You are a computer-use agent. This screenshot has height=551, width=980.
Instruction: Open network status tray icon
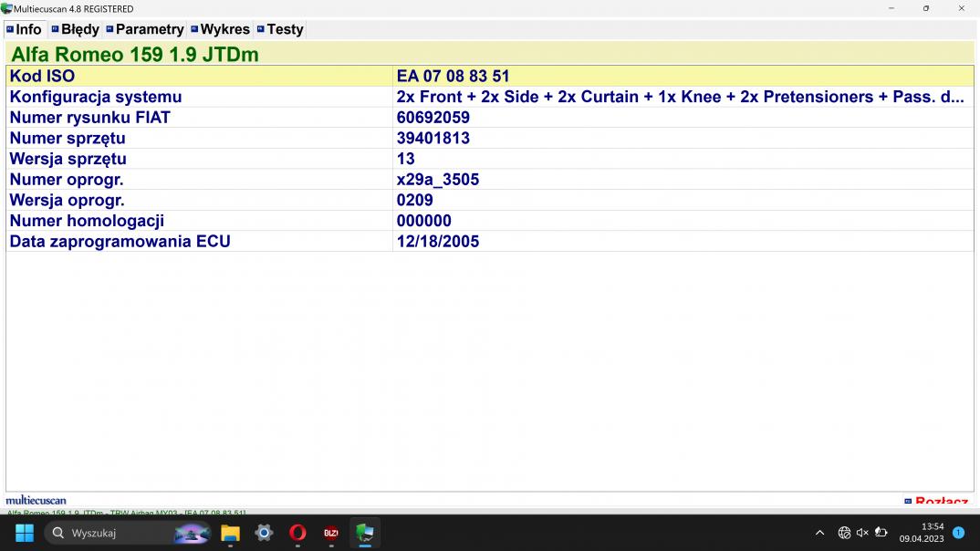click(x=844, y=533)
